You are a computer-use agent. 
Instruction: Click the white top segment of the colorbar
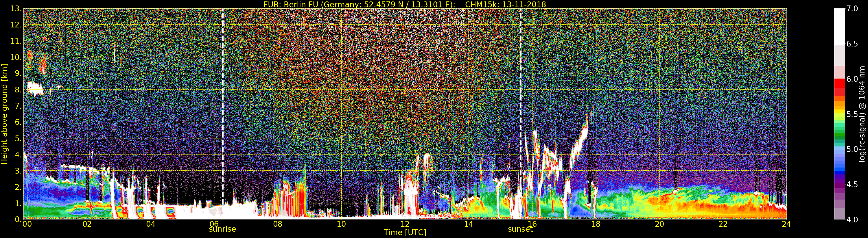tap(839, 26)
